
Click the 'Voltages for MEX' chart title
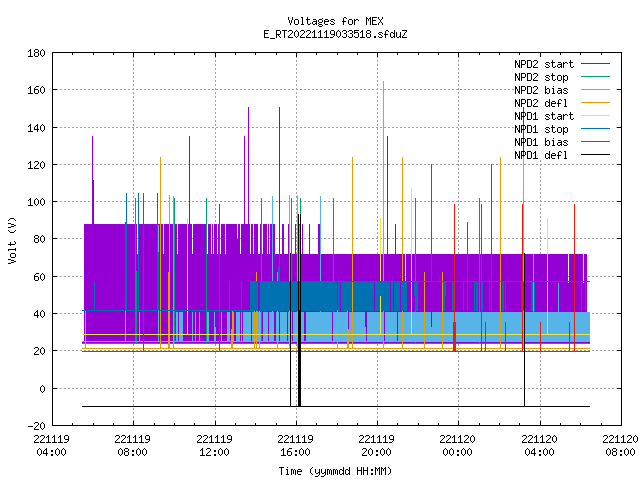click(335, 21)
